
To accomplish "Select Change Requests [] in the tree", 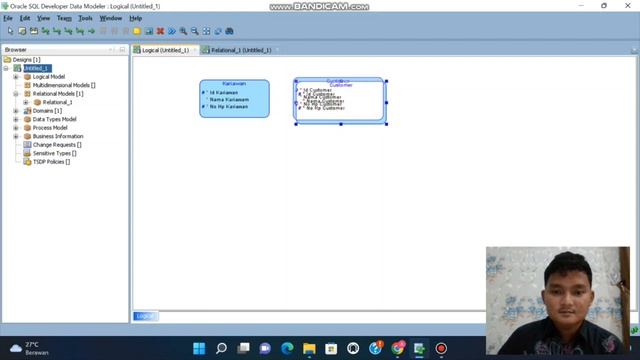I will 57,145.
